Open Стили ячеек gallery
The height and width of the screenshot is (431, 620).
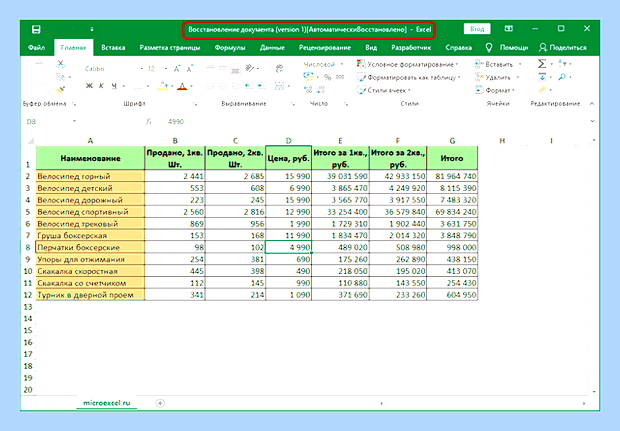click(383, 90)
